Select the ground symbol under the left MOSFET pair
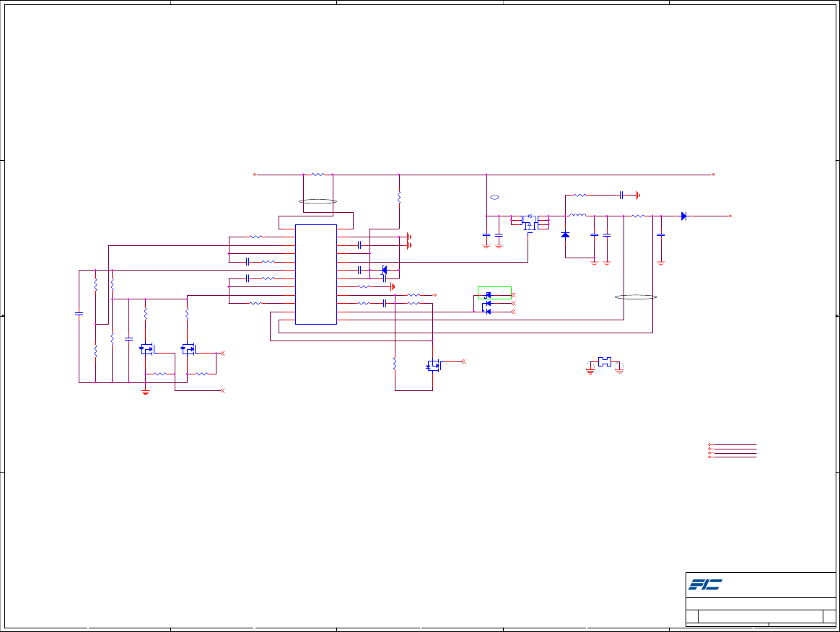The width and height of the screenshot is (840, 632). 145,392
